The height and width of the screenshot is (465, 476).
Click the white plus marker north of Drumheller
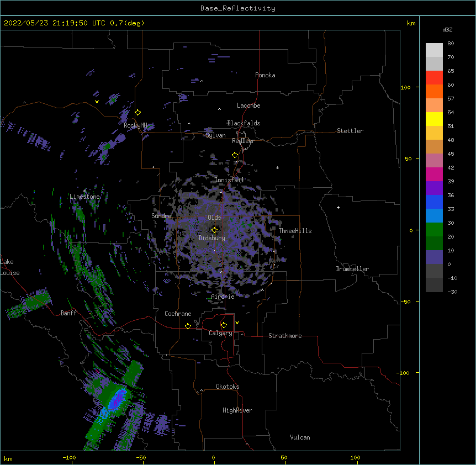[x=338, y=207]
